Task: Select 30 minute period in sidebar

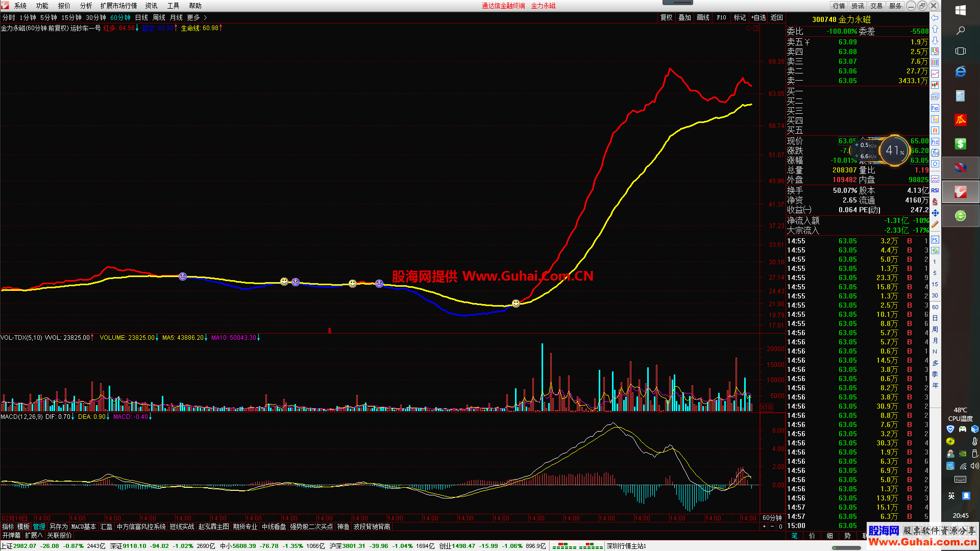Action: [935, 295]
